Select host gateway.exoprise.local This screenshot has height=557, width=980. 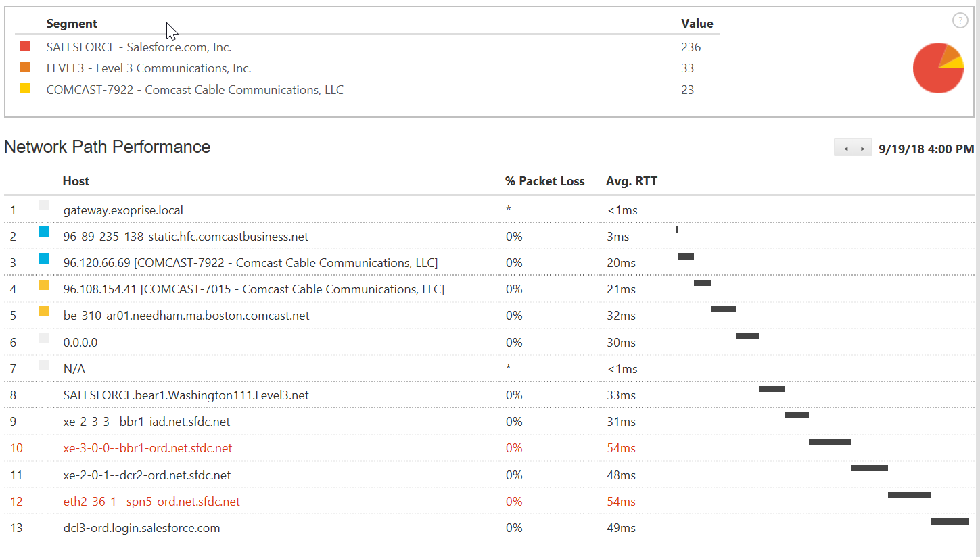click(x=123, y=210)
